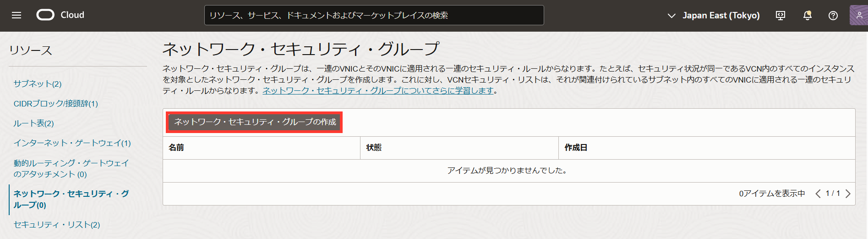Open セキュリティ・リスト(2) resource link
The height and width of the screenshot is (239, 868).
click(57, 225)
